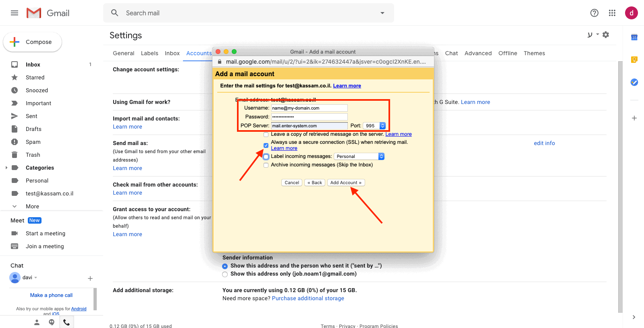Click the Add Account » button

tap(346, 183)
